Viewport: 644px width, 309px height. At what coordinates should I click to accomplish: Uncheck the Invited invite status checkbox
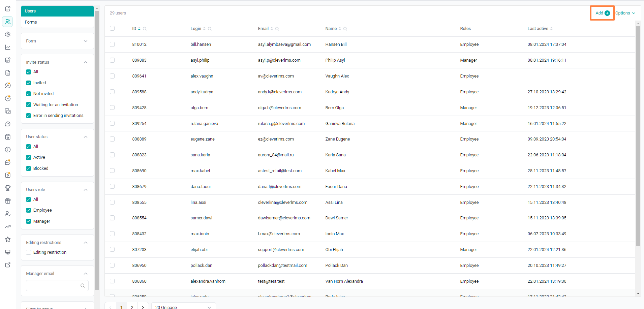(29, 83)
